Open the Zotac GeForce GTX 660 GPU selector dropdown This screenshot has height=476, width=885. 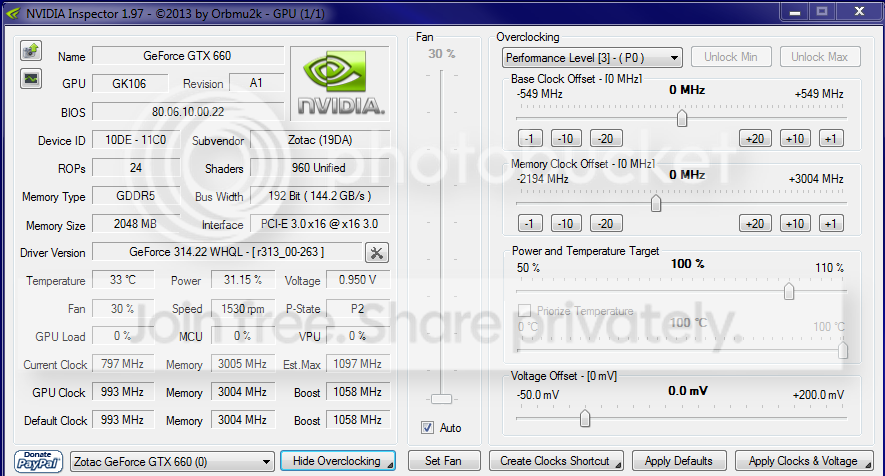point(172,461)
